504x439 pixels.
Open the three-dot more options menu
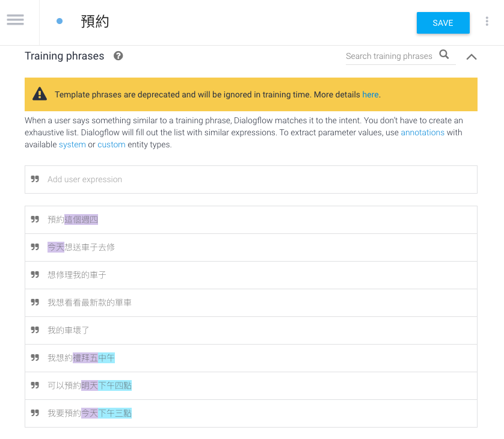coord(487,21)
